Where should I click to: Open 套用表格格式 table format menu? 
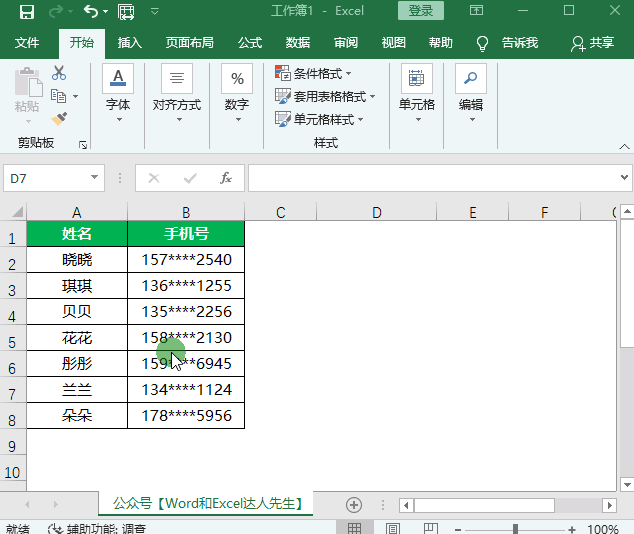click(x=325, y=97)
